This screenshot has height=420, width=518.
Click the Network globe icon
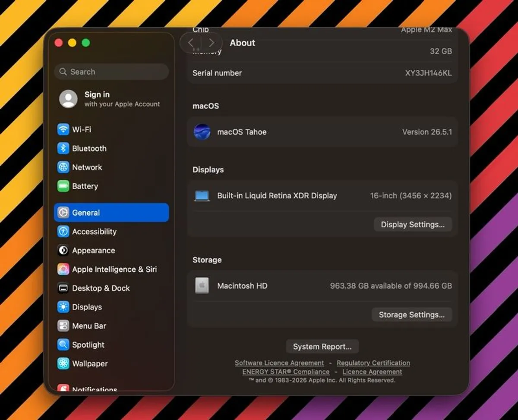(x=63, y=167)
